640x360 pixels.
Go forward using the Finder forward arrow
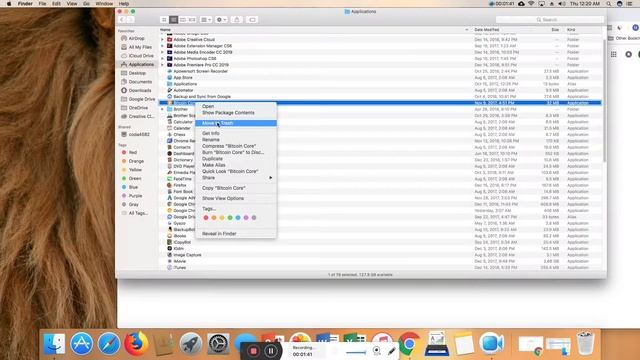pos(130,20)
